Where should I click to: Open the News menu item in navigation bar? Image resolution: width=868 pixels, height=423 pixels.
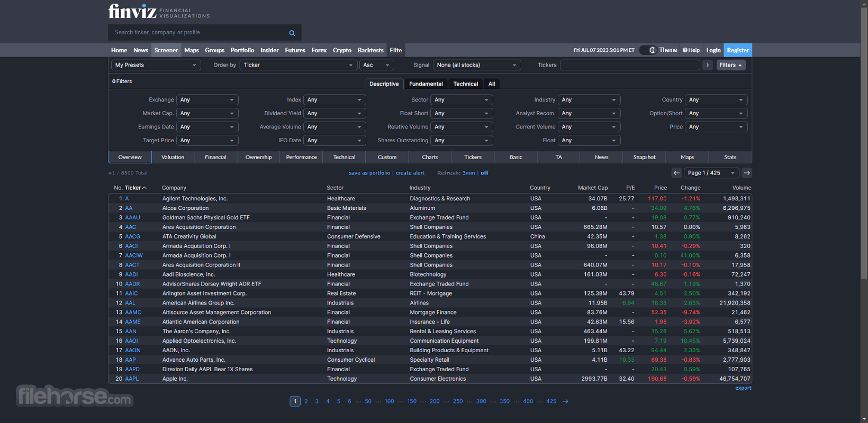pos(141,50)
